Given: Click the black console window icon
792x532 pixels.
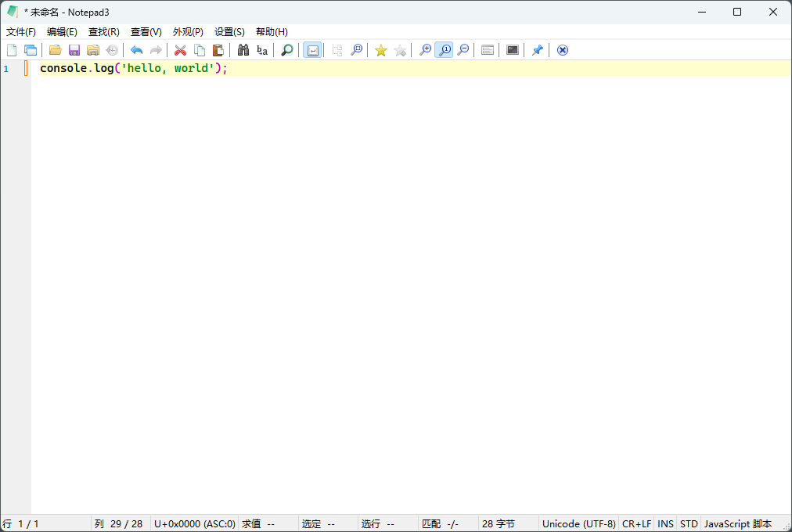Looking at the screenshot, I should pyautogui.click(x=512, y=50).
